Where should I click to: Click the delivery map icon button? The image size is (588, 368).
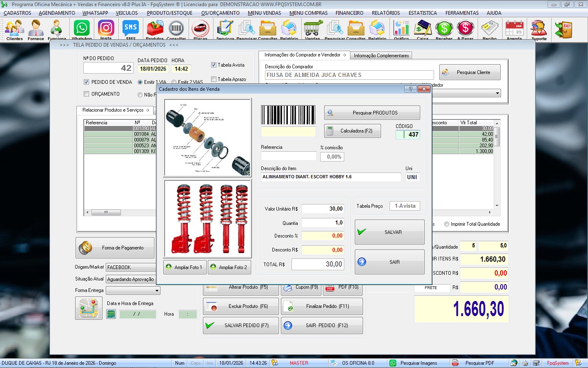point(89,308)
